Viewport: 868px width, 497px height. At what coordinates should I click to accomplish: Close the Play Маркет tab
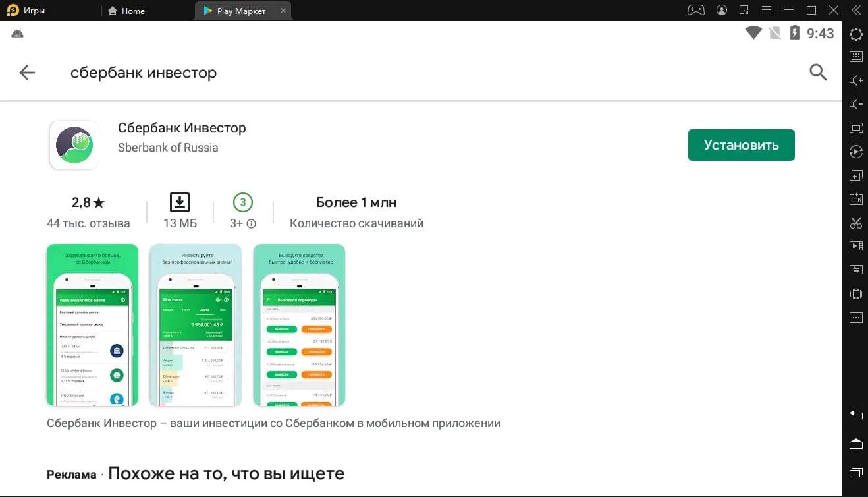pos(283,11)
